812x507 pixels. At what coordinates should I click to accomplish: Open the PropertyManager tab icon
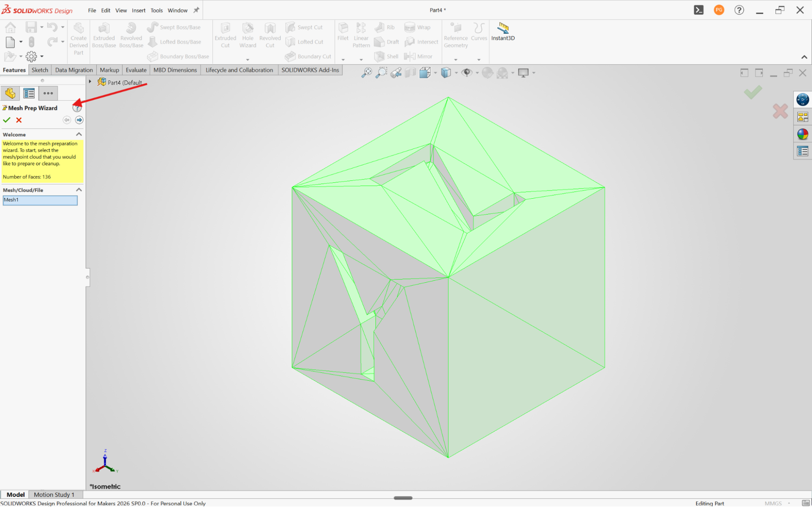click(29, 93)
